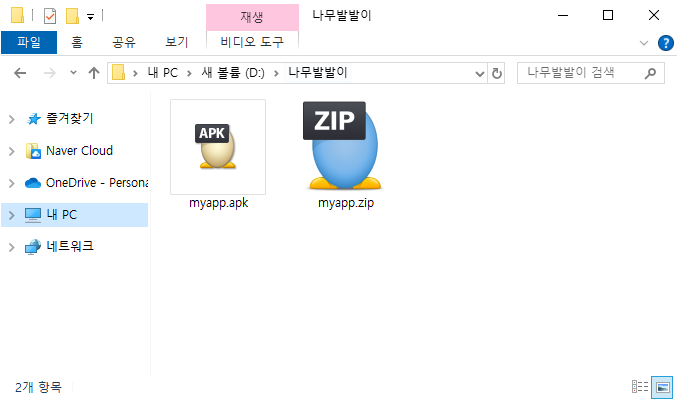Click the 재생 contextual tab header
Viewport: 678px width, 400px height.
point(252,17)
